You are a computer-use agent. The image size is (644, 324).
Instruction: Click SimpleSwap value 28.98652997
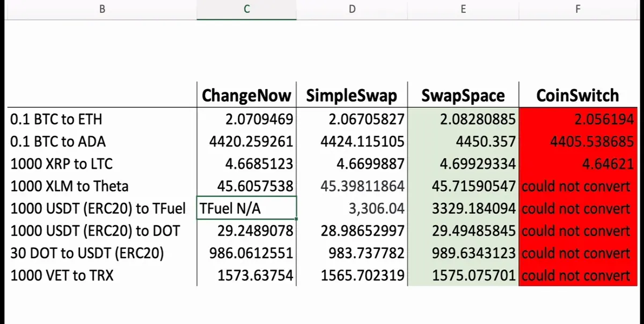click(x=352, y=231)
